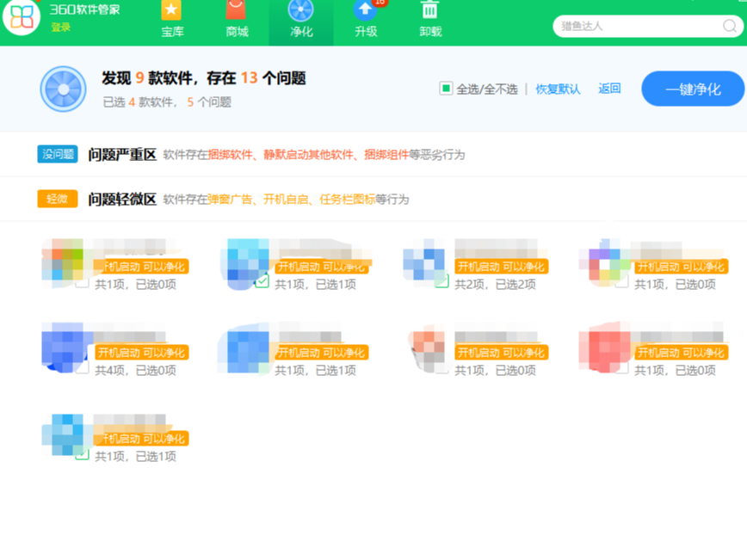Click the 恢复默认 link
Viewport: 747px width, 560px height.
(x=558, y=89)
